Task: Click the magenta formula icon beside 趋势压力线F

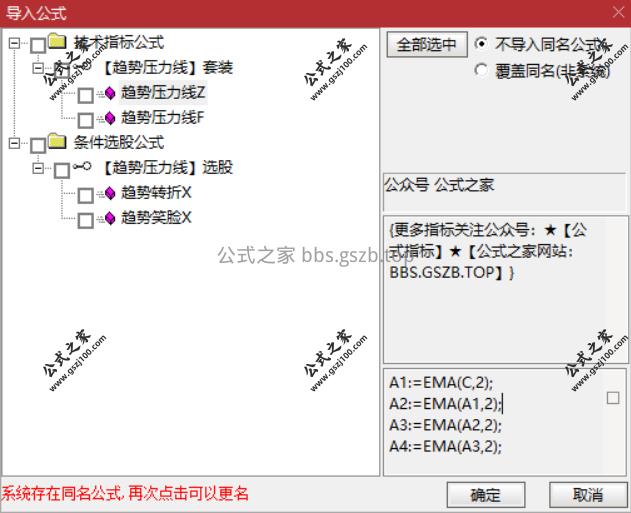Action: [x=110, y=118]
